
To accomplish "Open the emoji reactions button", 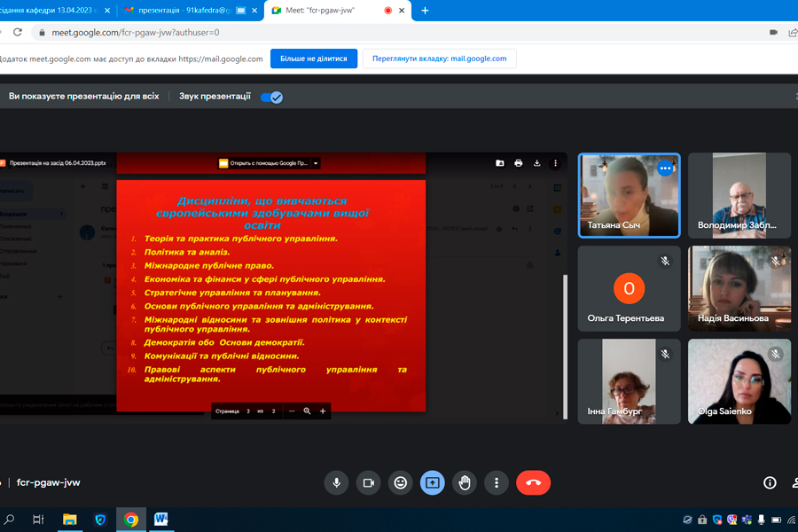I will coord(401,482).
